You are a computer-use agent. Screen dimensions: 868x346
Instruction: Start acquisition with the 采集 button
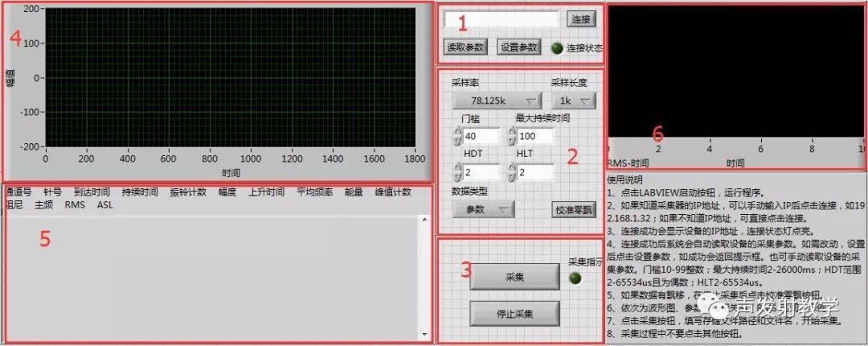pos(515,277)
